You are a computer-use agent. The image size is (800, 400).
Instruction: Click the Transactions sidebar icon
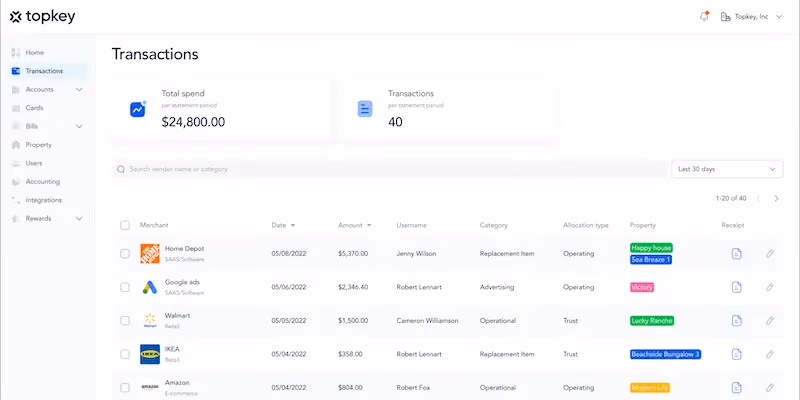coord(16,71)
